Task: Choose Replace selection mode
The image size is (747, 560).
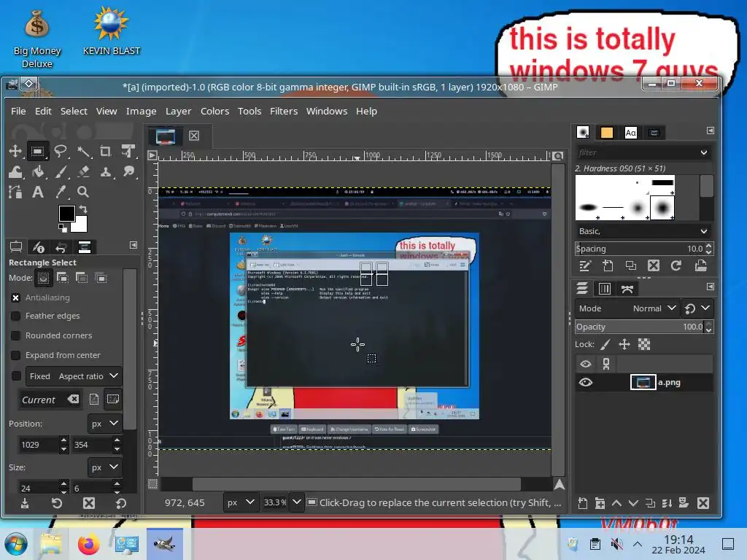Action: (x=43, y=278)
